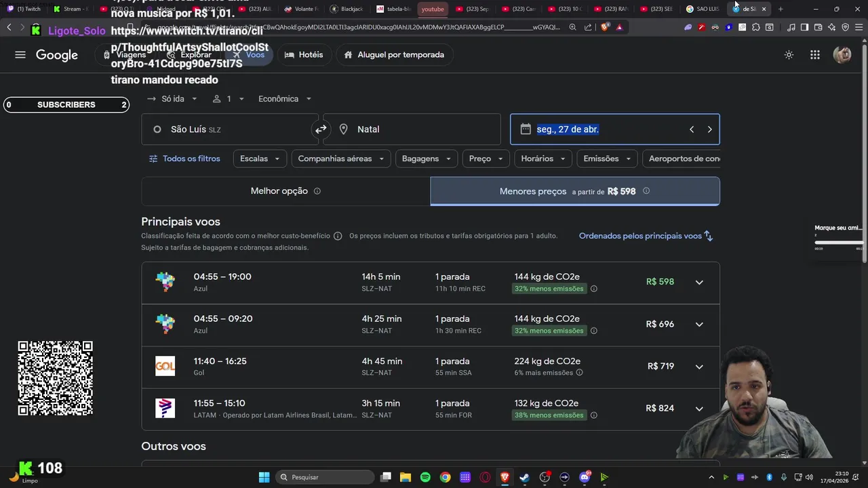Select flight time 04:55 – 09:20
868x488 pixels.
tap(223, 319)
